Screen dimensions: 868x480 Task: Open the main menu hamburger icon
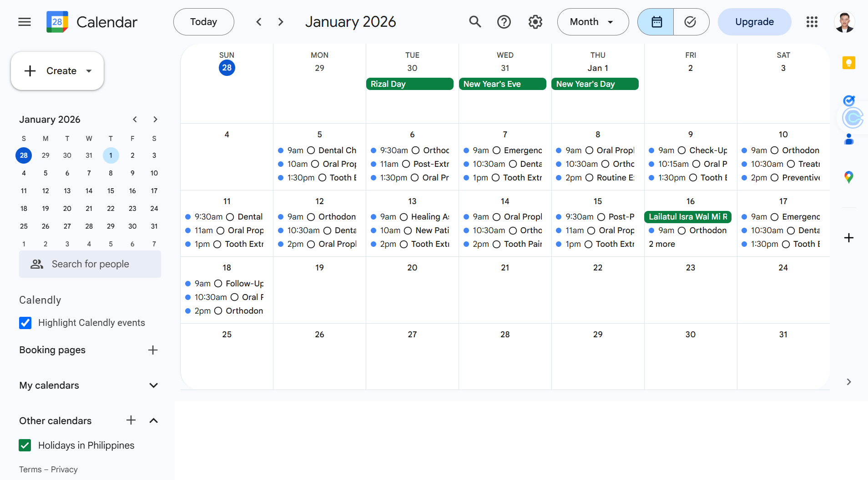pos(25,22)
